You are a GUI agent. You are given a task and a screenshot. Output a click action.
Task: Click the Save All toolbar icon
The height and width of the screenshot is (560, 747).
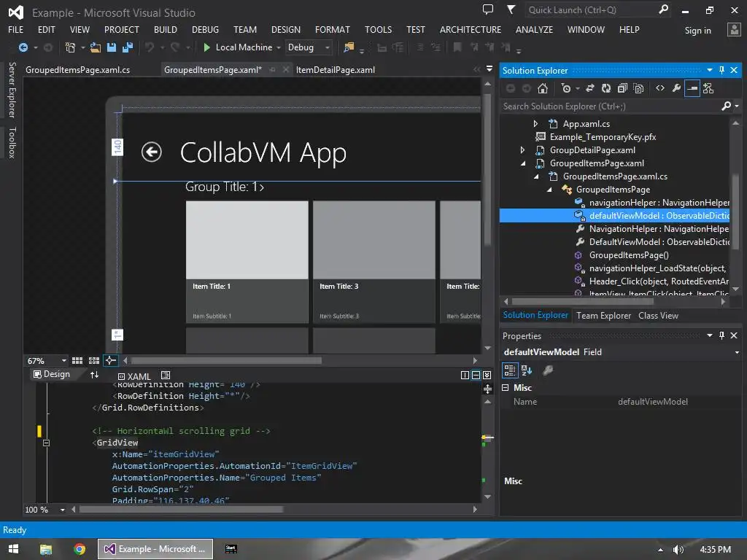click(127, 47)
